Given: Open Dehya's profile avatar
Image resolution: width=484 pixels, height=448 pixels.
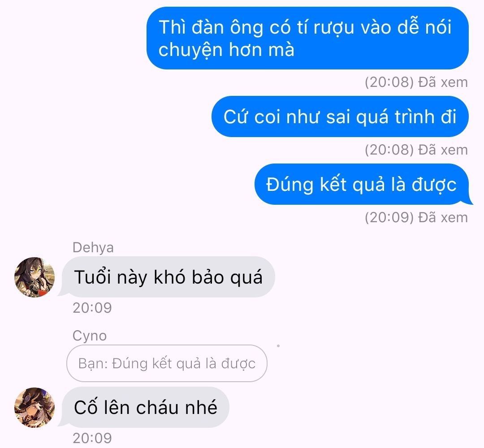Looking at the screenshot, I should coord(35,277).
